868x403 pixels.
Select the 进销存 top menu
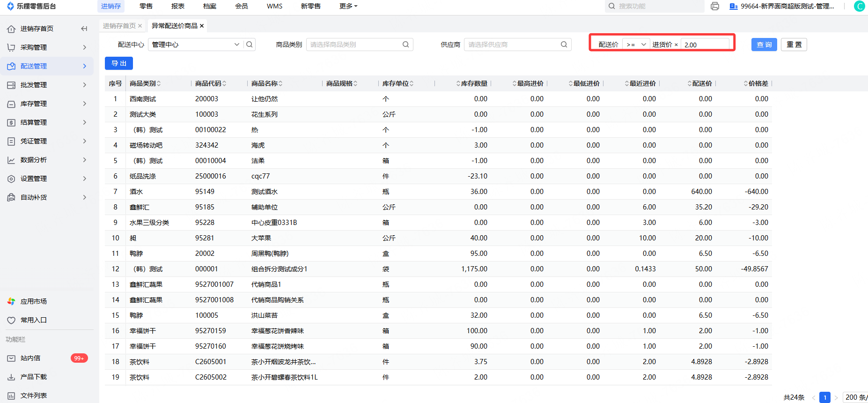pyautogui.click(x=111, y=6)
